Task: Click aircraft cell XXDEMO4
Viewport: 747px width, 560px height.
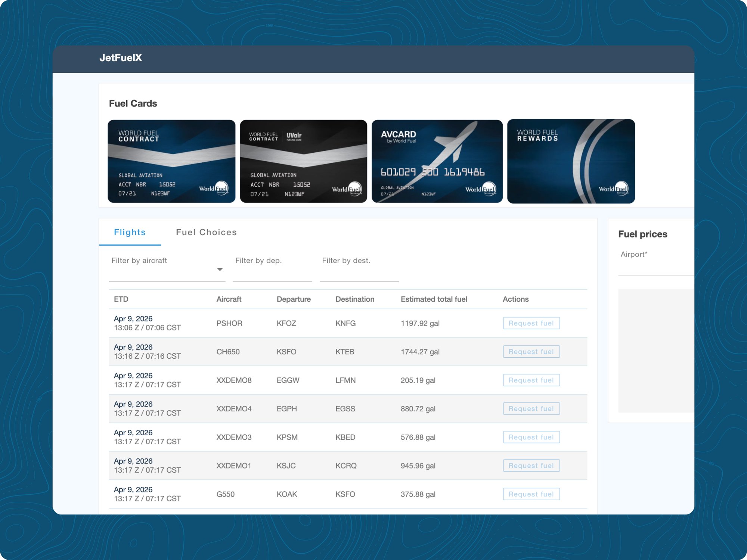Action: pos(234,409)
